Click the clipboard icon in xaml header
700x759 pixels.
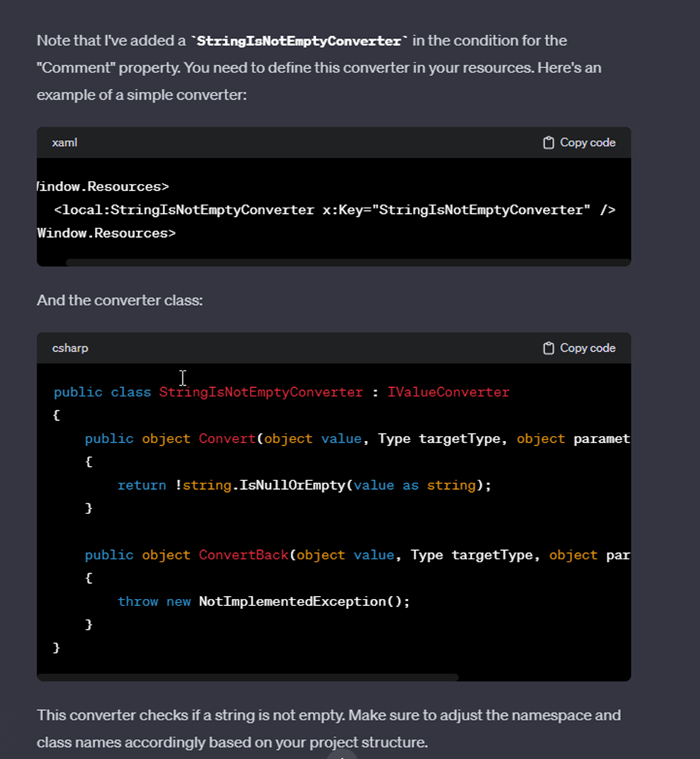tap(548, 143)
